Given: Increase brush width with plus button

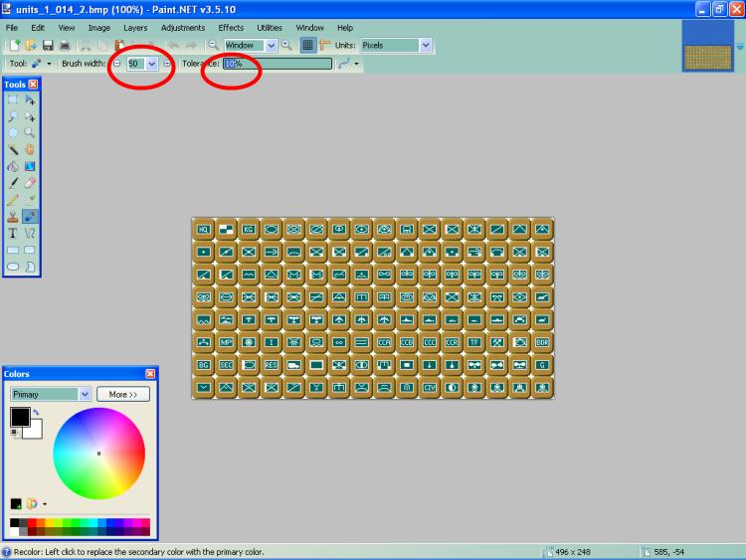Looking at the screenshot, I should click(167, 64).
